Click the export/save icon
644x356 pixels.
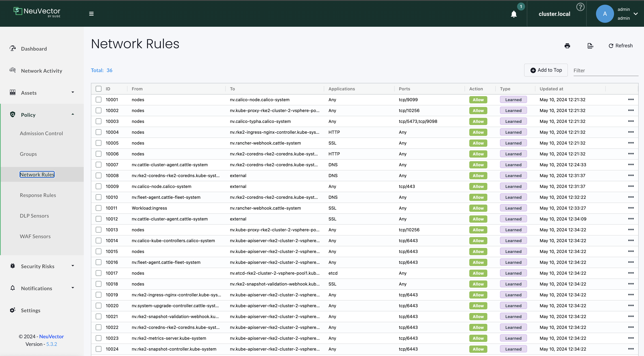point(590,46)
